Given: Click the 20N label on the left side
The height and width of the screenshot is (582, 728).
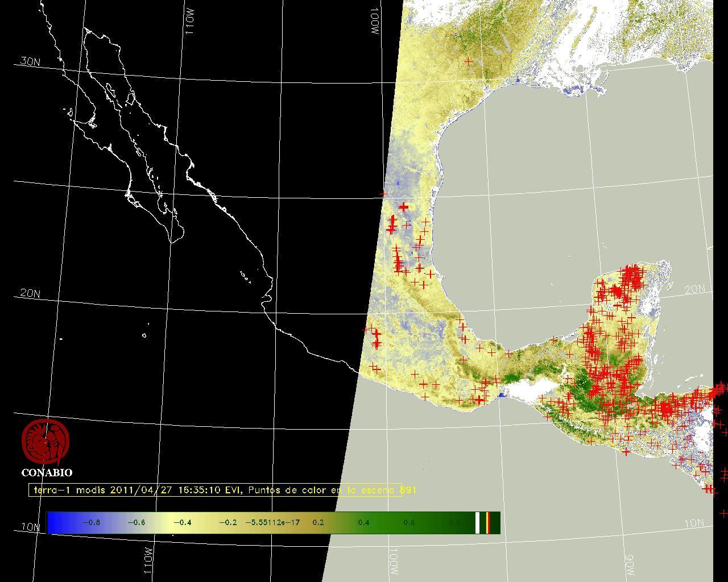Looking at the screenshot, I should (x=30, y=293).
